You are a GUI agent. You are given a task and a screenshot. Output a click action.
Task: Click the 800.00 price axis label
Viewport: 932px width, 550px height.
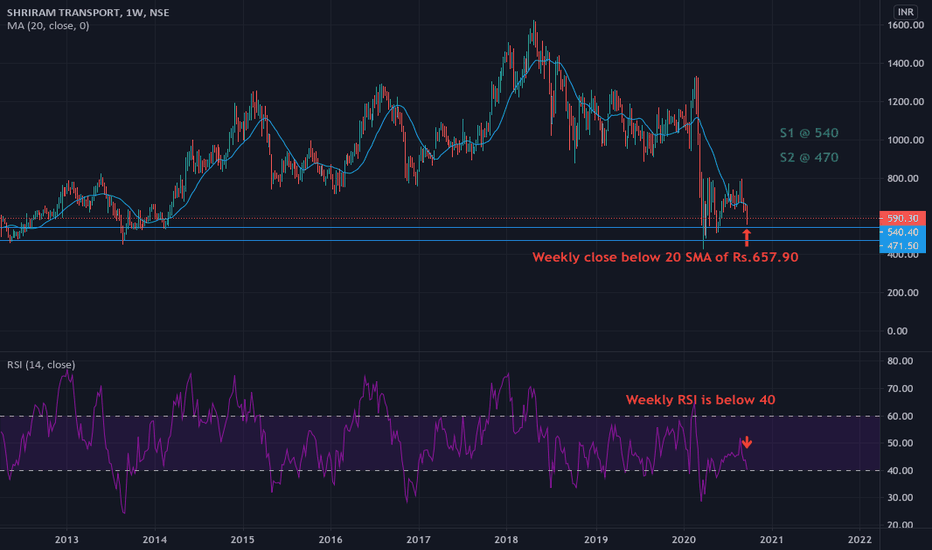905,178
